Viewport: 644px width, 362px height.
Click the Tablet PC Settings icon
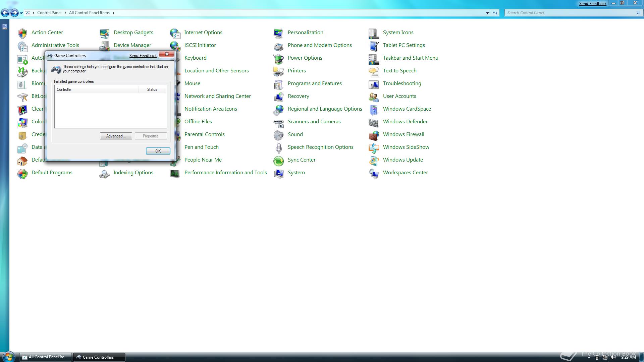[374, 46]
